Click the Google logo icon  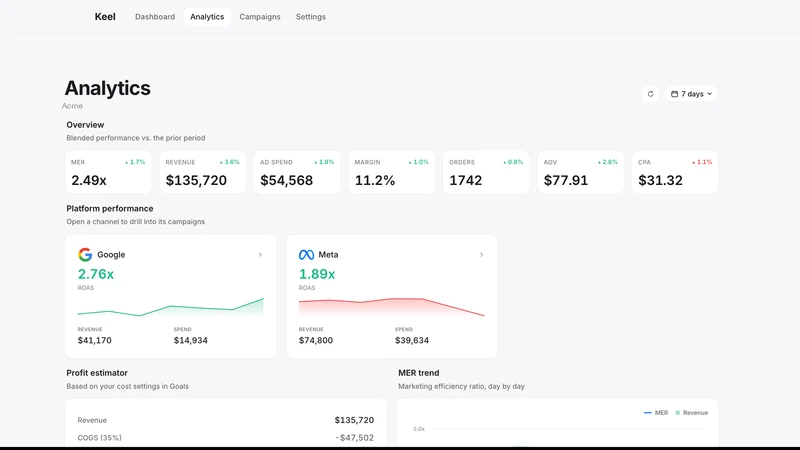click(85, 254)
